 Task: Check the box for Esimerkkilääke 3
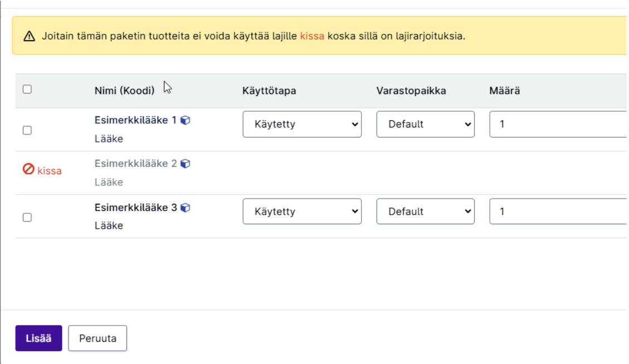tap(27, 217)
